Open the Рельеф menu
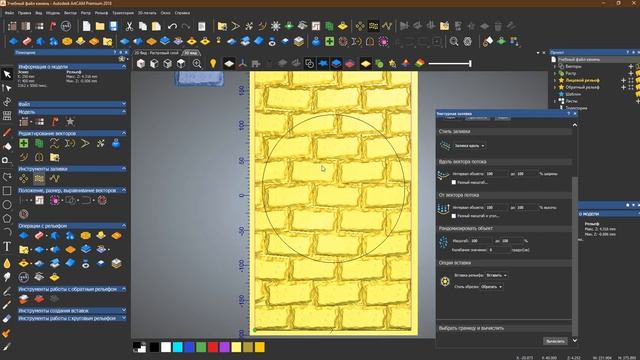Image resolution: width=640 pixels, height=360 pixels. tap(101, 13)
